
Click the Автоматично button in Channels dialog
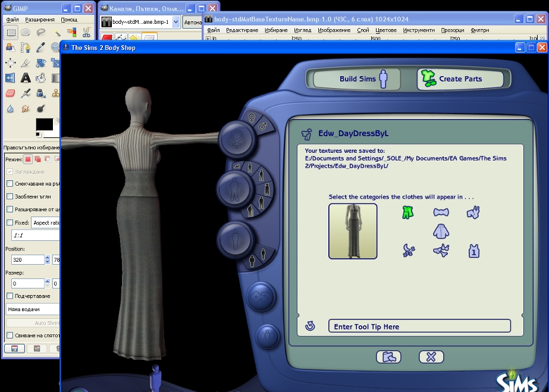[192, 22]
